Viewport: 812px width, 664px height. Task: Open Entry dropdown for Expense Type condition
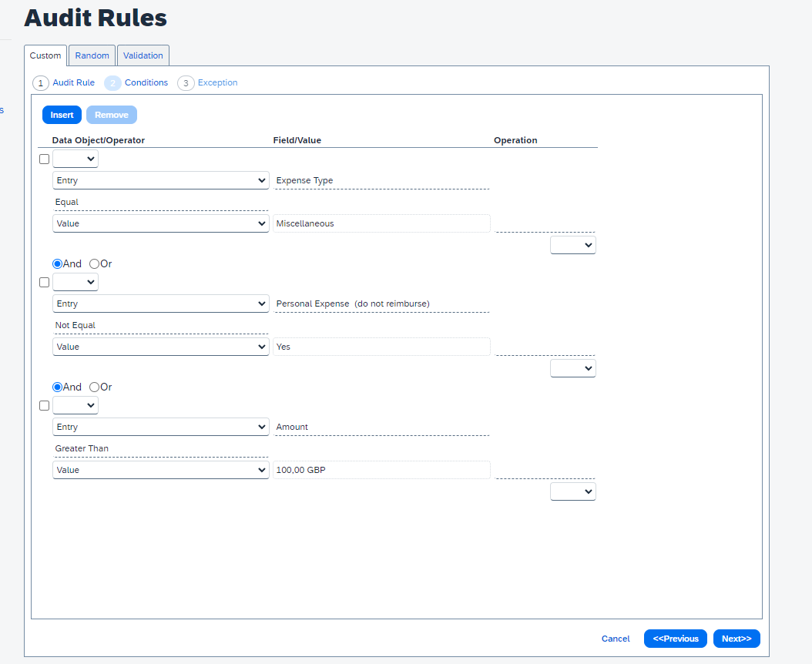(x=160, y=180)
